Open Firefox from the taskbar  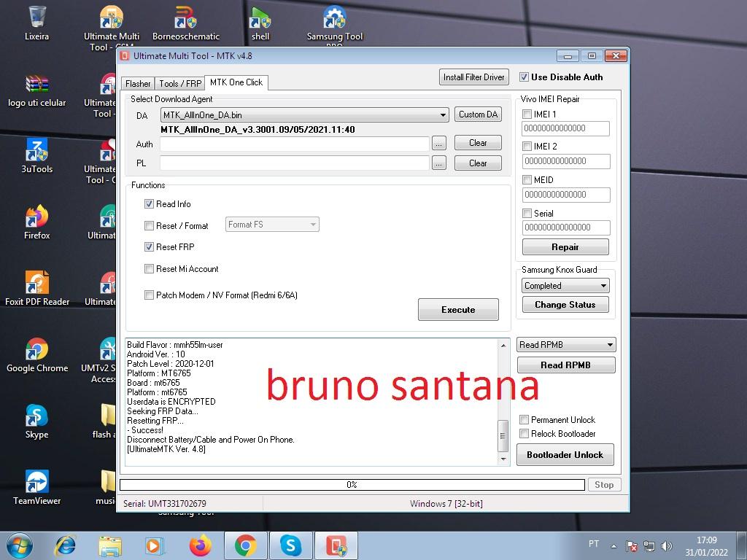(x=200, y=545)
